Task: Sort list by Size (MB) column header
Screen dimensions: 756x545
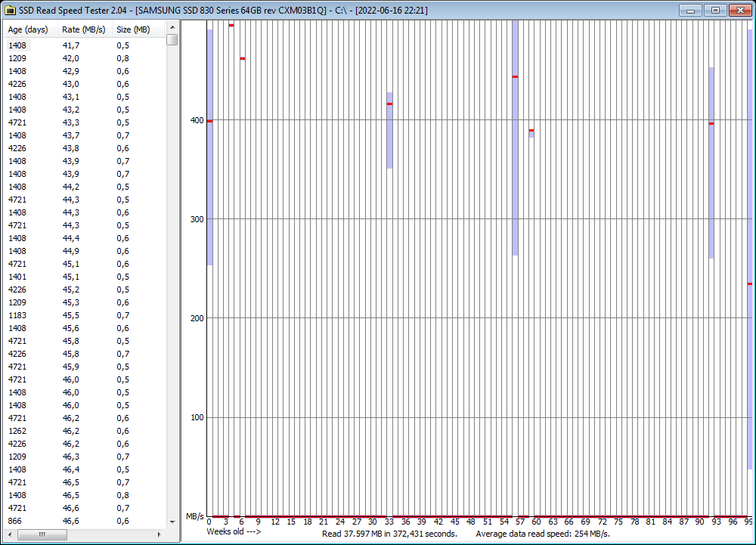Action: point(139,30)
